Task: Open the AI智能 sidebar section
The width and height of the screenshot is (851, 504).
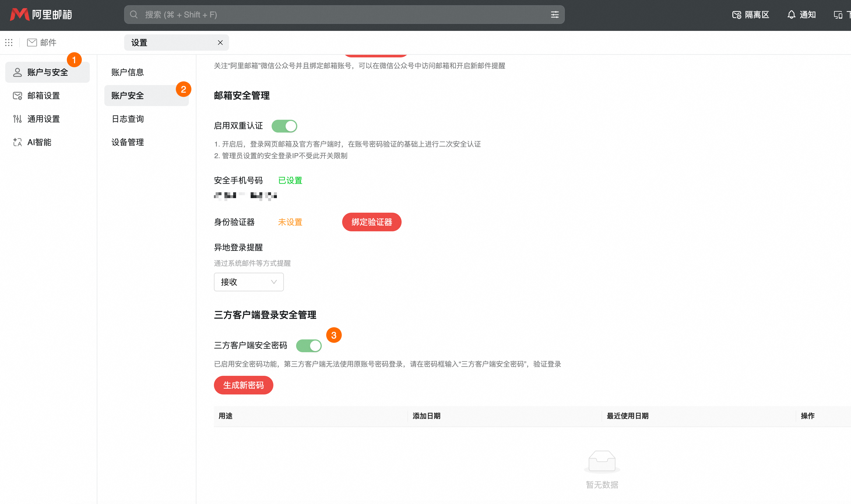Action: [39, 142]
